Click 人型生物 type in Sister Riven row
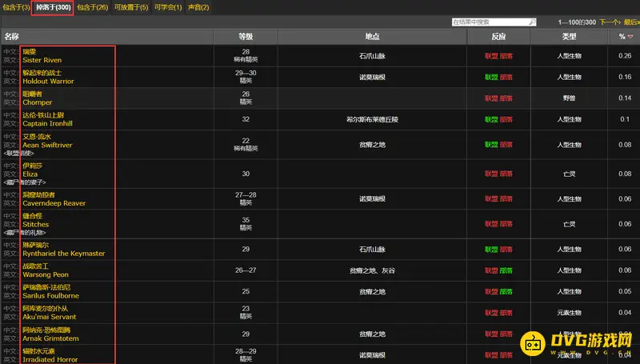This screenshot has height=364, width=640. pyautogui.click(x=569, y=56)
